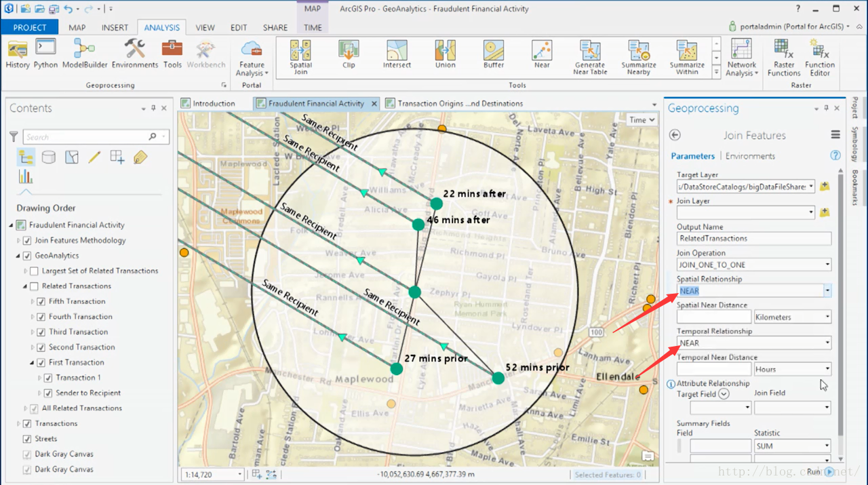
Task: Open Geoprocessing help question icon
Action: pos(835,155)
